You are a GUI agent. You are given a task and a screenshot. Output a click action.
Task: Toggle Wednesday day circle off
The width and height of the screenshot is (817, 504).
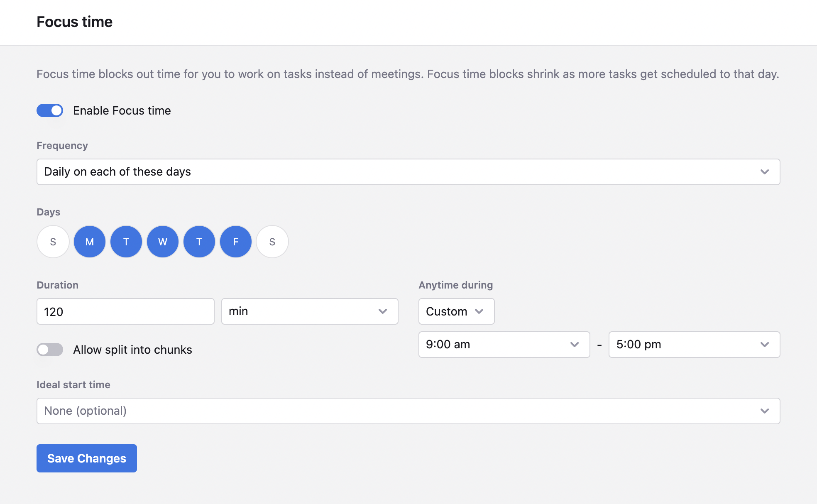(163, 242)
